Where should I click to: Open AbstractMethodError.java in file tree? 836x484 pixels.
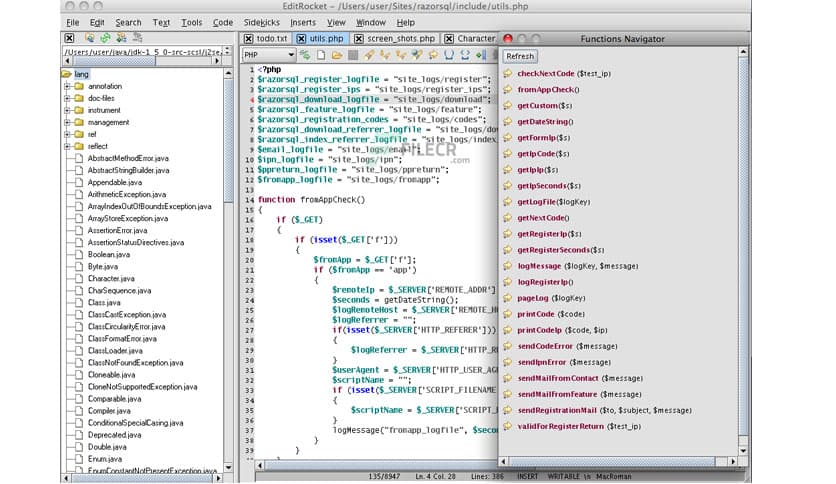[x=128, y=158]
